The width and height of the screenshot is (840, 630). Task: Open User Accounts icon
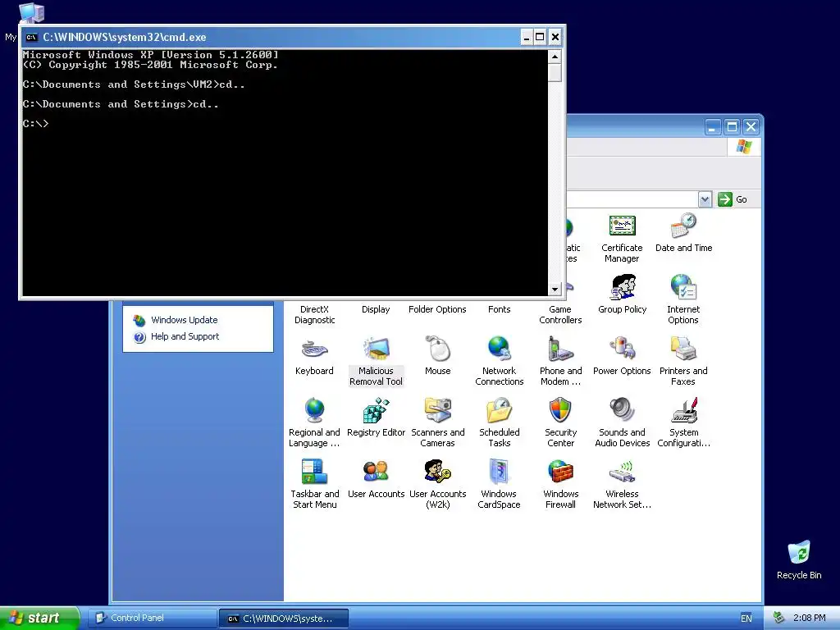(376, 479)
